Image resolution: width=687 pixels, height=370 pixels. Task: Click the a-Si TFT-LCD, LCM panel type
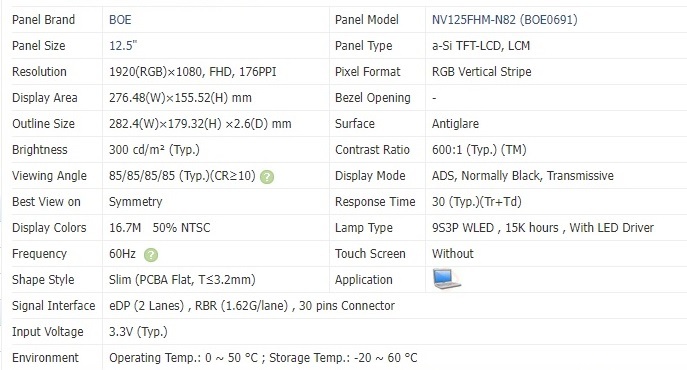(x=481, y=46)
